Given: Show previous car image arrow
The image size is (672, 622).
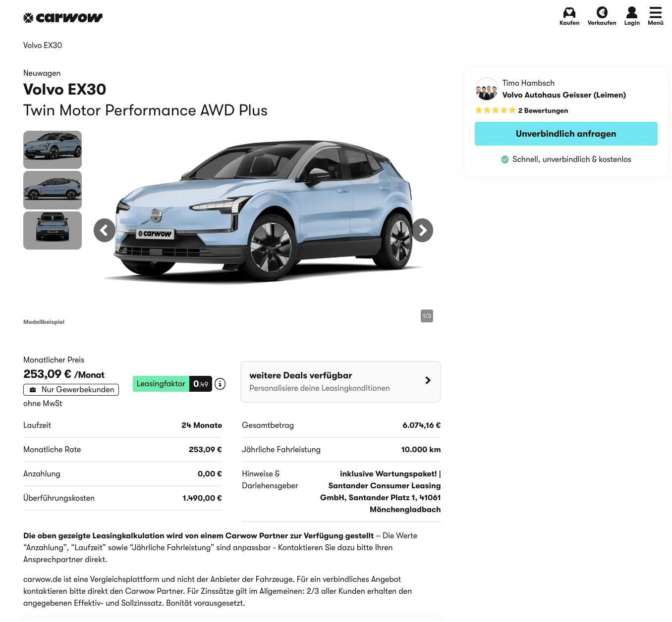Looking at the screenshot, I should [x=105, y=230].
